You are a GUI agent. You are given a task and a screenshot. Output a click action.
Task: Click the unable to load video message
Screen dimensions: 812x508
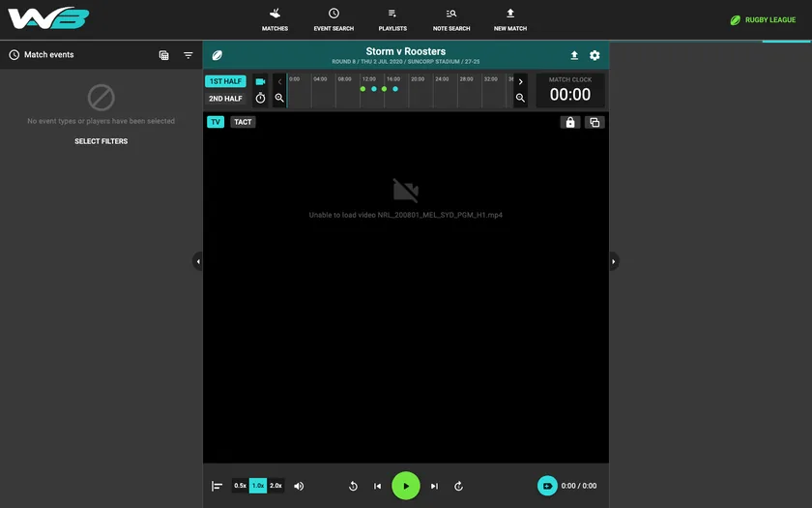(405, 215)
